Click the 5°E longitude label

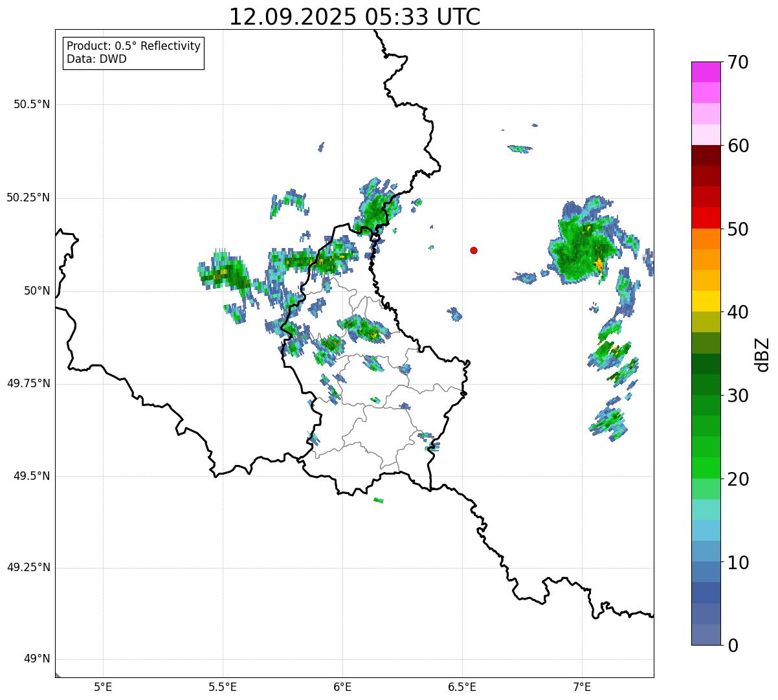tap(103, 686)
